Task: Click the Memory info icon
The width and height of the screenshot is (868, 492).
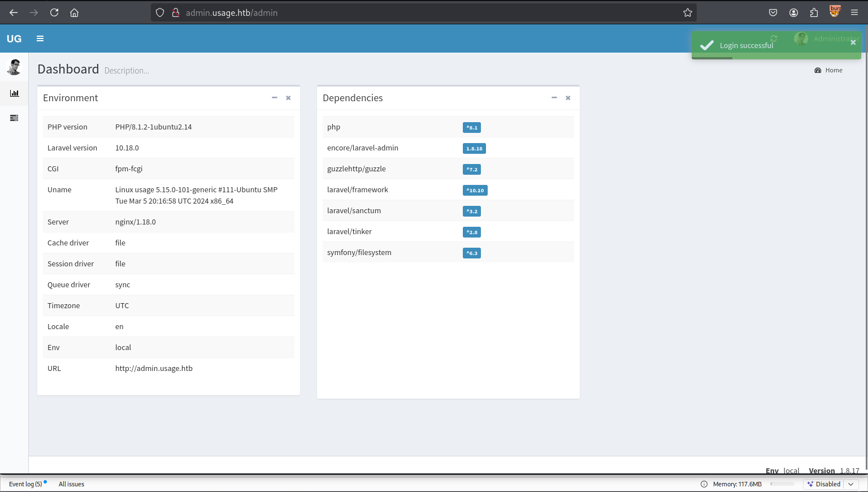Action: coord(704,484)
